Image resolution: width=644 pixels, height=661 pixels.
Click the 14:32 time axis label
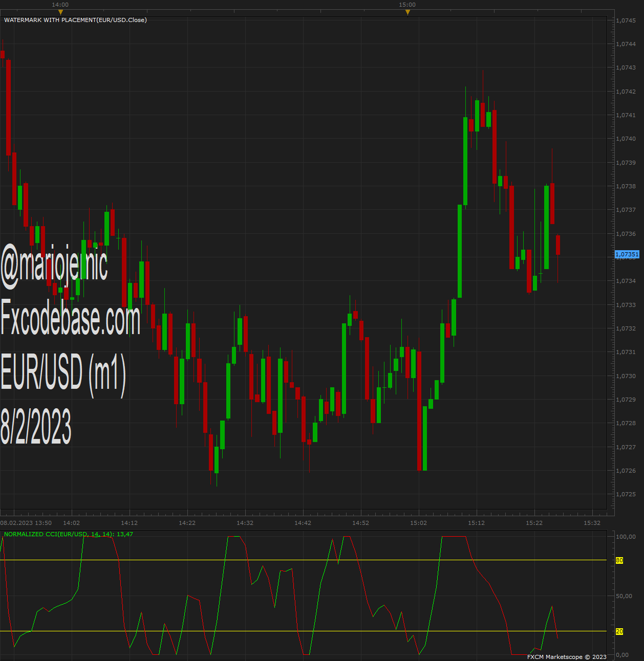coord(245,523)
